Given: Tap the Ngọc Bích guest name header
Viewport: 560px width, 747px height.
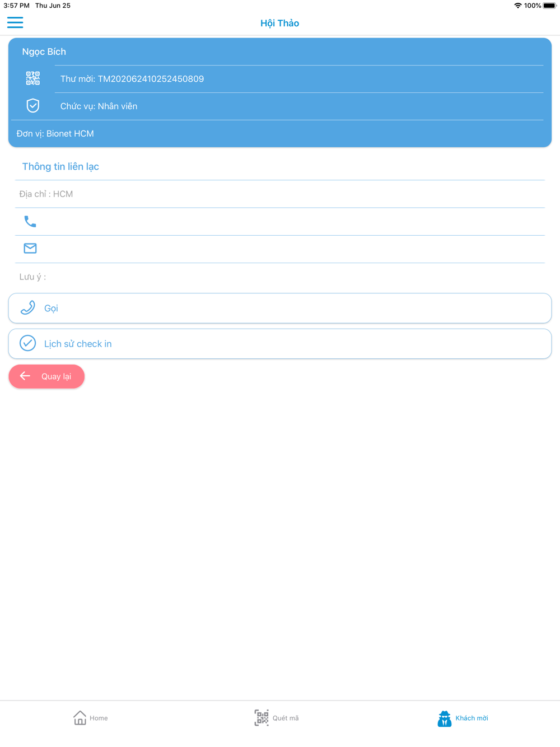Looking at the screenshot, I should pos(280,52).
